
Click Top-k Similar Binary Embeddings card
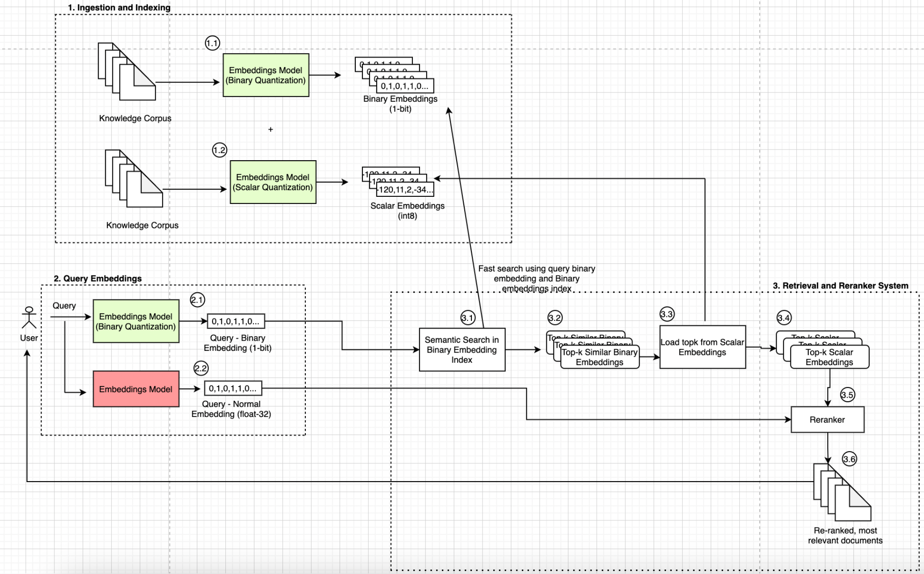[x=599, y=357]
